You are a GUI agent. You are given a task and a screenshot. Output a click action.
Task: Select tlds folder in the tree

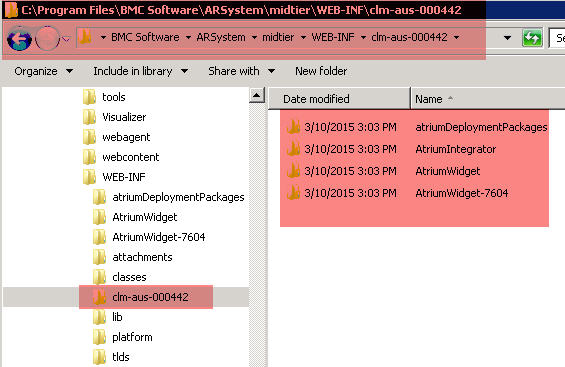click(x=120, y=357)
